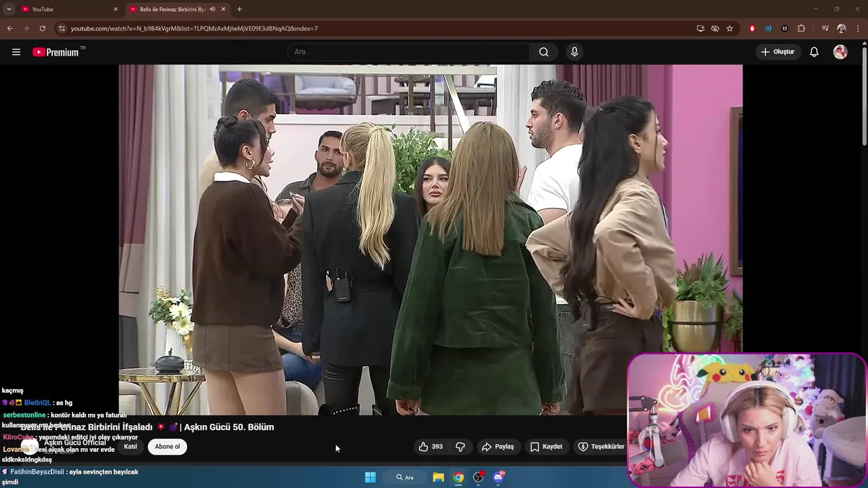This screenshot has height=488, width=868.
Task: Click the YouTube search magnifier button
Action: 544,52
